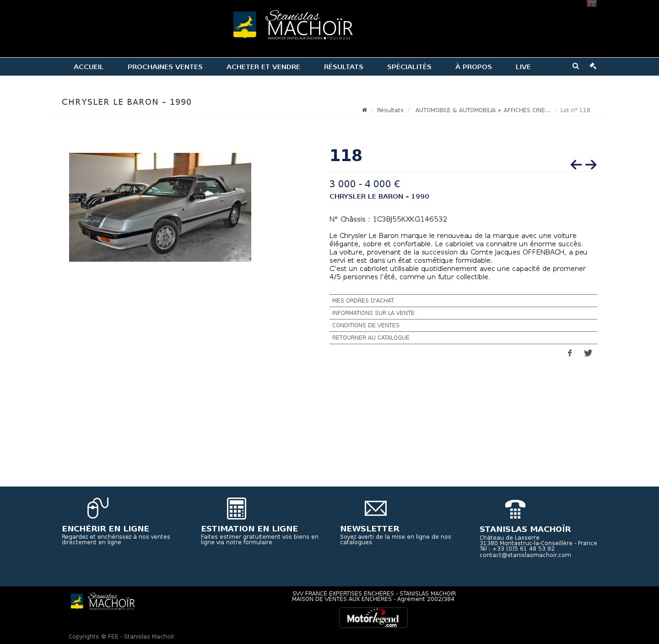Click Retourner au catalogue
The width and height of the screenshot is (659, 644).
[463, 338]
